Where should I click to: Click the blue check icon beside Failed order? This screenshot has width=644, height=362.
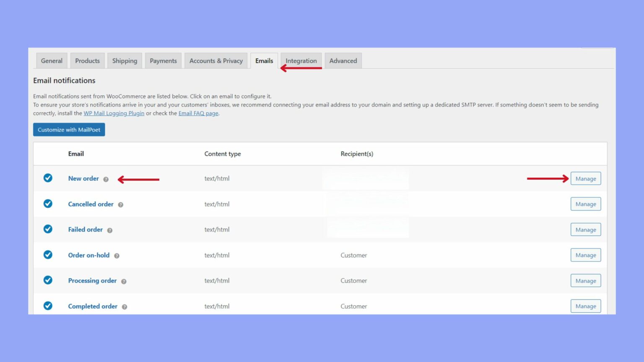(x=48, y=229)
